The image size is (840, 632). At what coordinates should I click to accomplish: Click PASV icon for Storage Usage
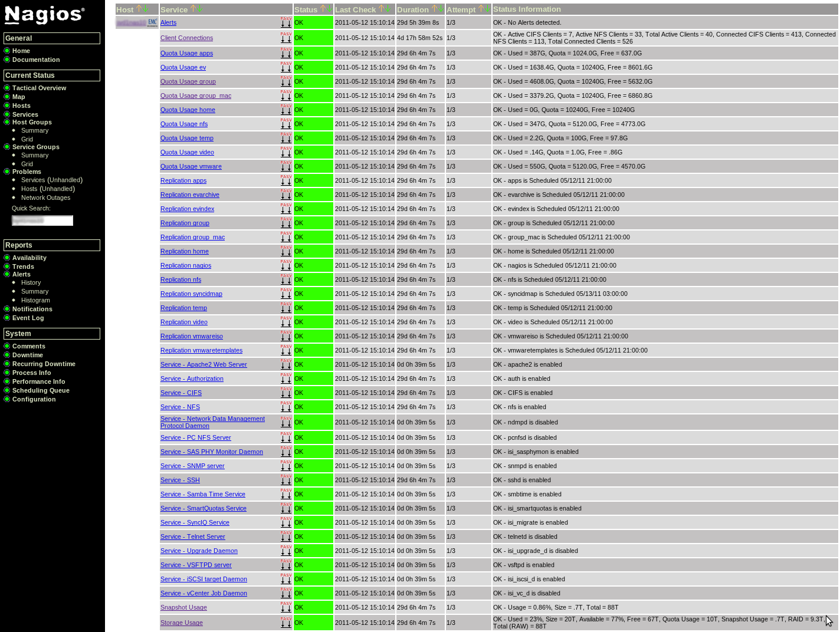pyautogui.click(x=286, y=623)
